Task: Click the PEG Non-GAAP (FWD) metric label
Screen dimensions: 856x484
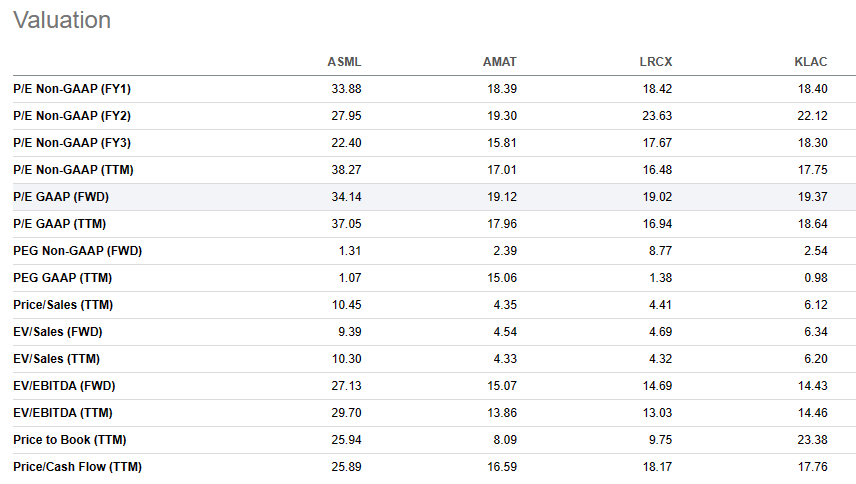Action: point(77,251)
